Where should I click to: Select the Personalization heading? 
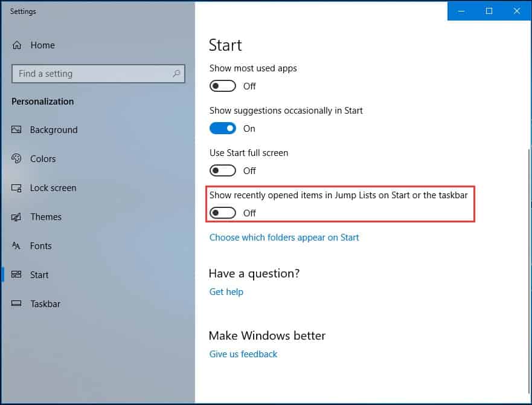click(42, 101)
